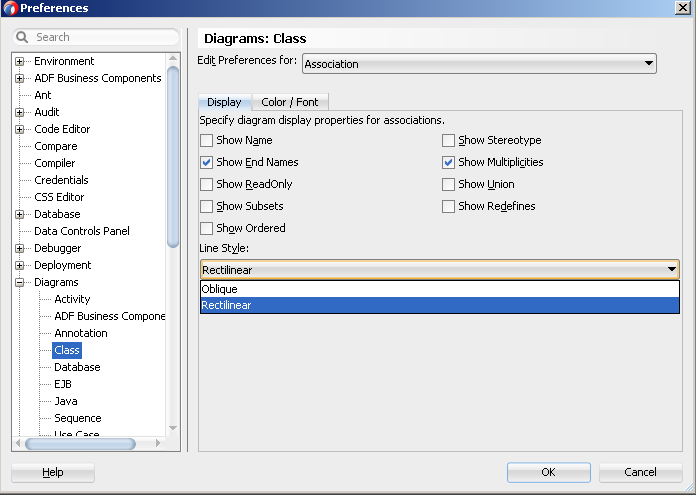The image size is (696, 495).
Task: Select Database under Diagrams
Action: 77,367
